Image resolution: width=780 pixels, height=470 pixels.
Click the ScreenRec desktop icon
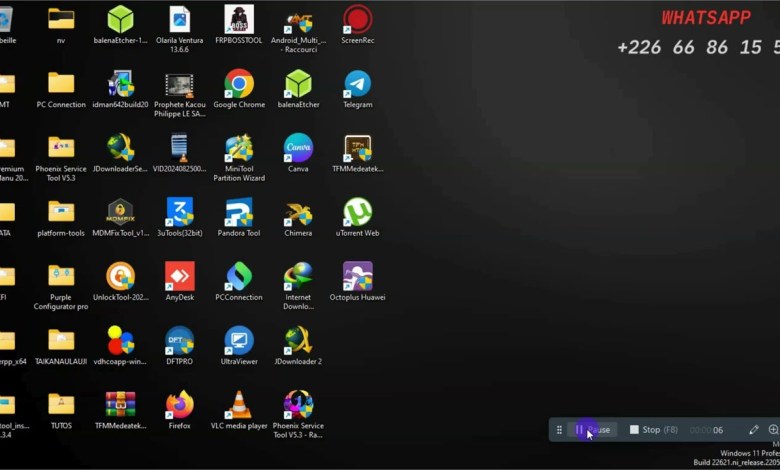pyautogui.click(x=357, y=20)
